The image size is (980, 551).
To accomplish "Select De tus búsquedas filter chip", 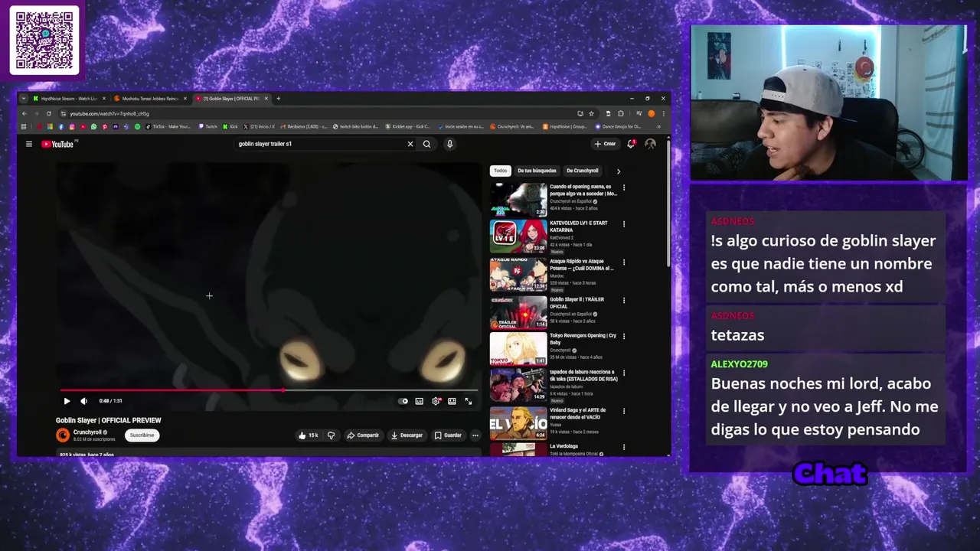I will tap(537, 171).
